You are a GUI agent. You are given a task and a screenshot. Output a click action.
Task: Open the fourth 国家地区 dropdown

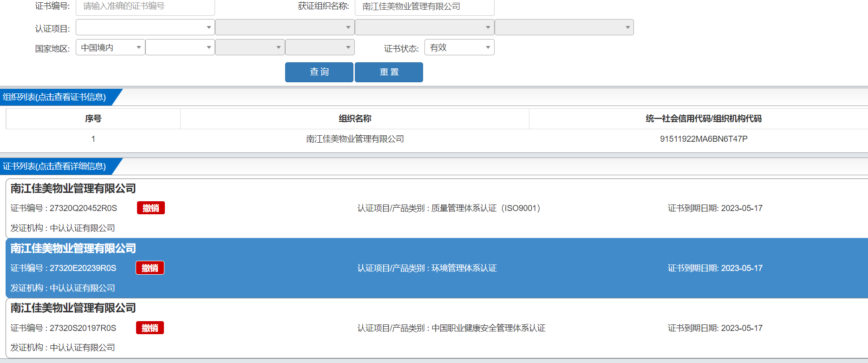[x=320, y=47]
